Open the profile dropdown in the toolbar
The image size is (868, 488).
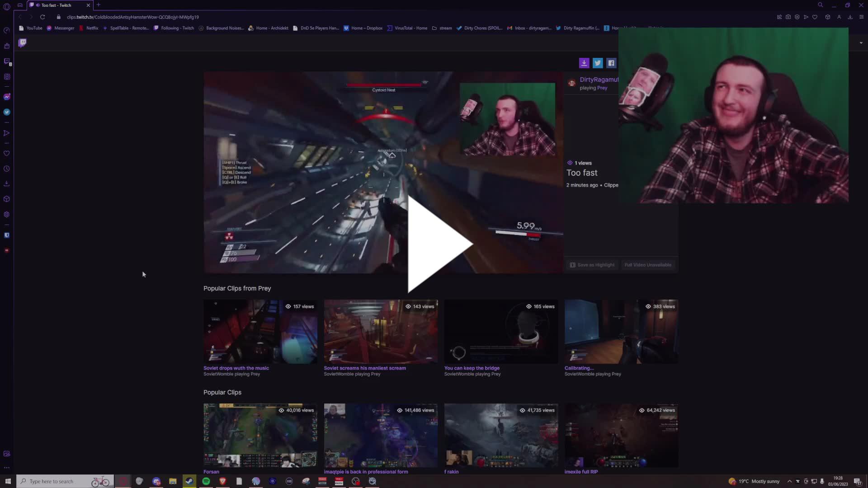point(840,17)
